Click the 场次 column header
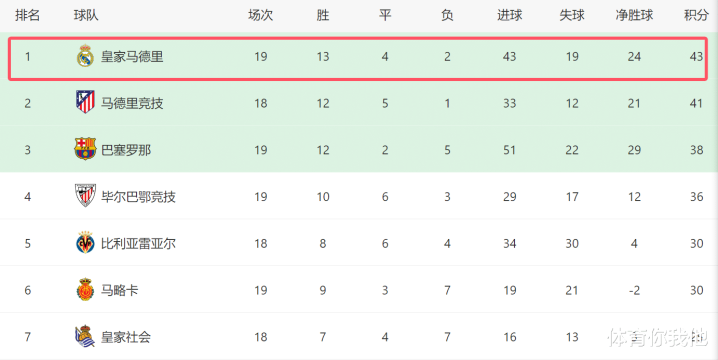The width and height of the screenshot is (718, 360). [x=261, y=15]
